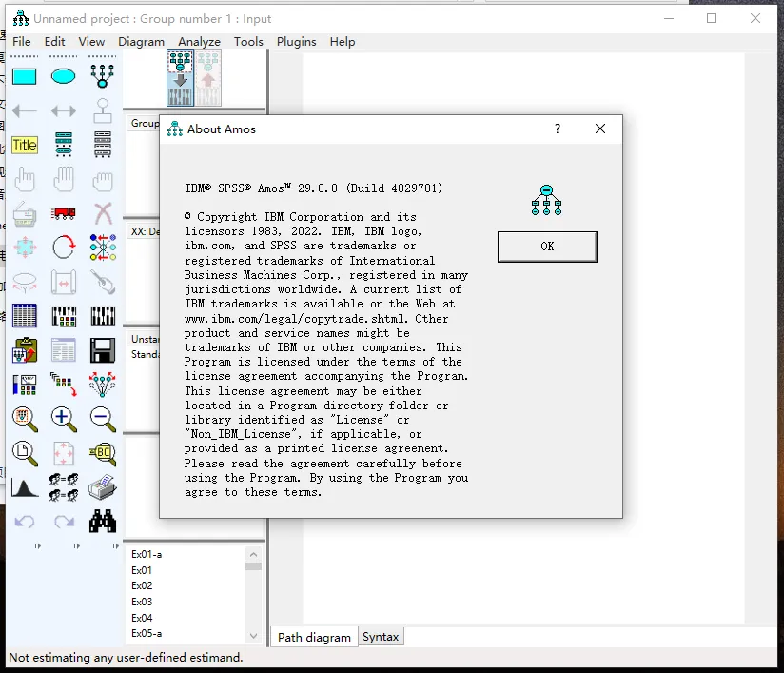Click the resize diagram to fit page tool
This screenshot has height=673, width=784.
64,453
